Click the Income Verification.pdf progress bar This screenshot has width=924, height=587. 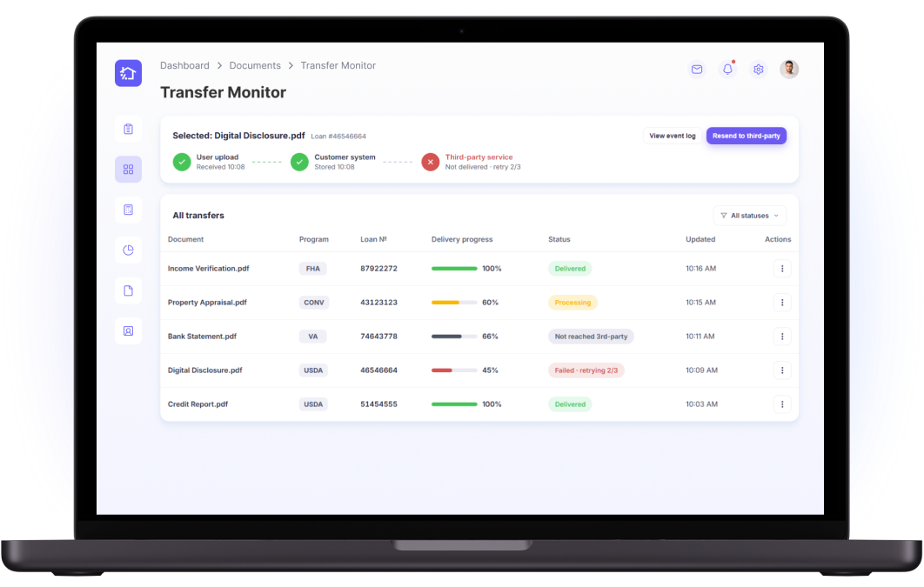(x=454, y=269)
